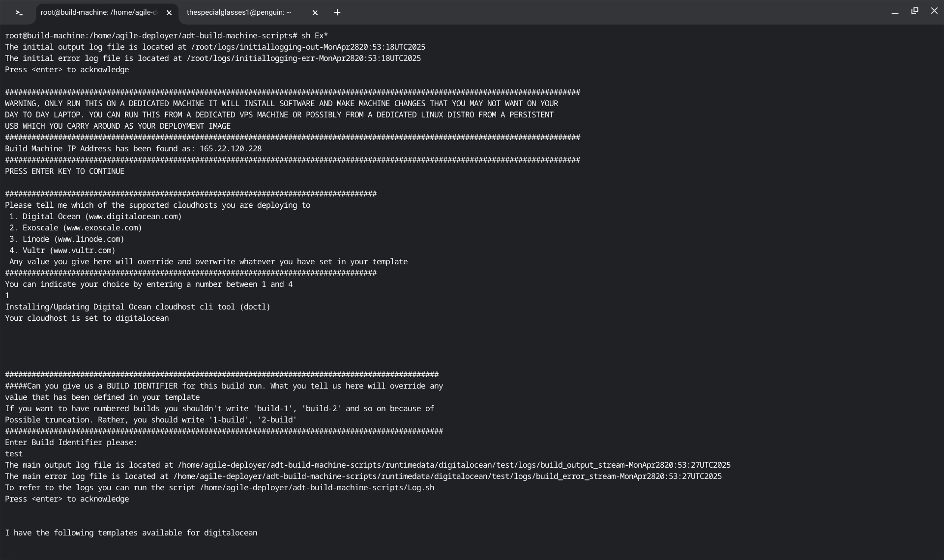Click the terminal app icon in tab strip
The height and width of the screenshot is (560, 944).
coord(19,13)
